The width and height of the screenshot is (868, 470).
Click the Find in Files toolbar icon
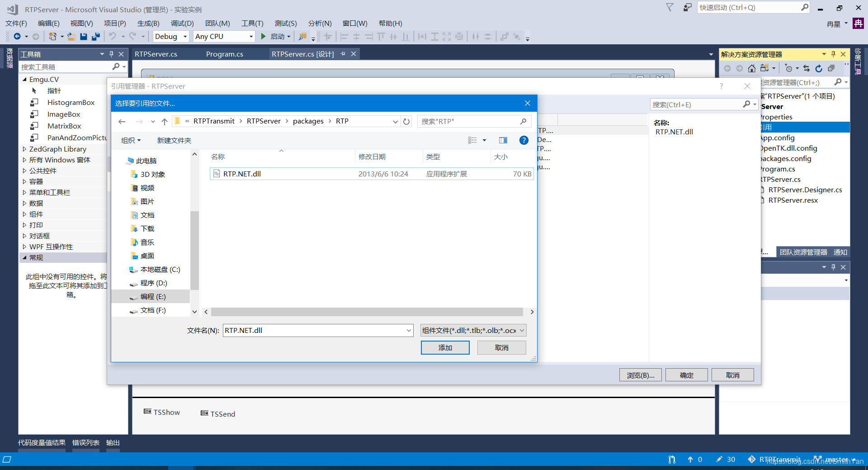click(x=303, y=37)
